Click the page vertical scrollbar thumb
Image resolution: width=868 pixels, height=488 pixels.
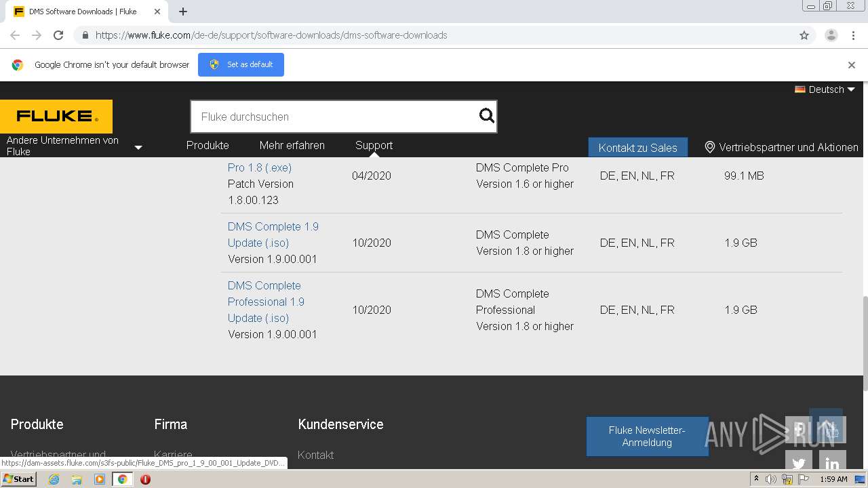[865, 343]
